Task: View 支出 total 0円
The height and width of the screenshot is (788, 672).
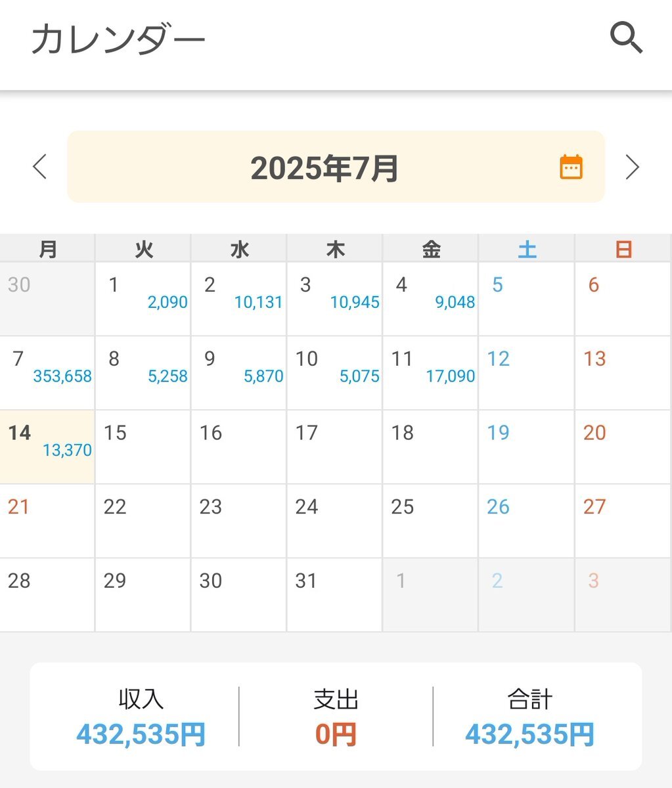Action: (336, 734)
